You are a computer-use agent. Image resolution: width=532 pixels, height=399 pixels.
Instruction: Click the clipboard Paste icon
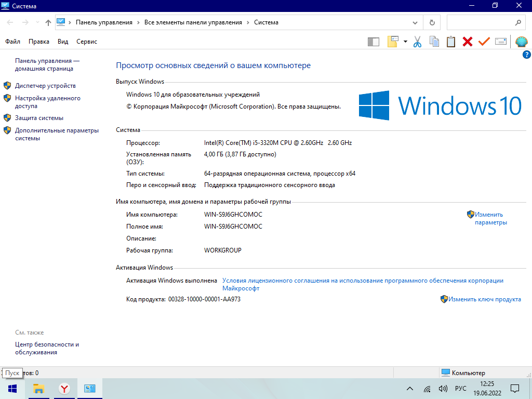[451, 42]
